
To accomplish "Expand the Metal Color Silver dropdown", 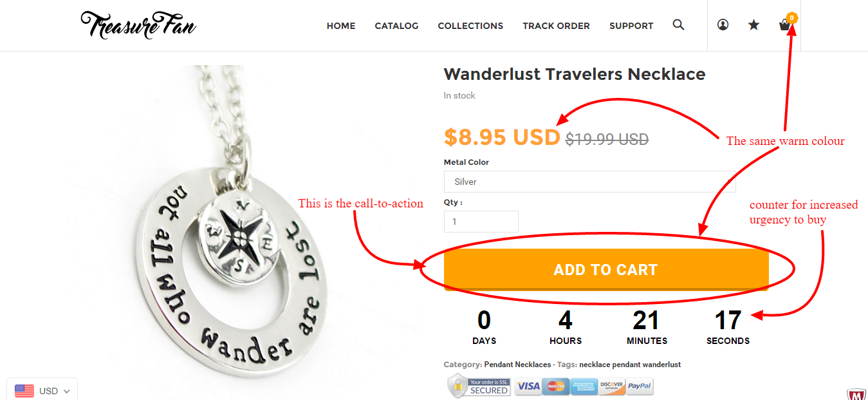I will point(589,182).
